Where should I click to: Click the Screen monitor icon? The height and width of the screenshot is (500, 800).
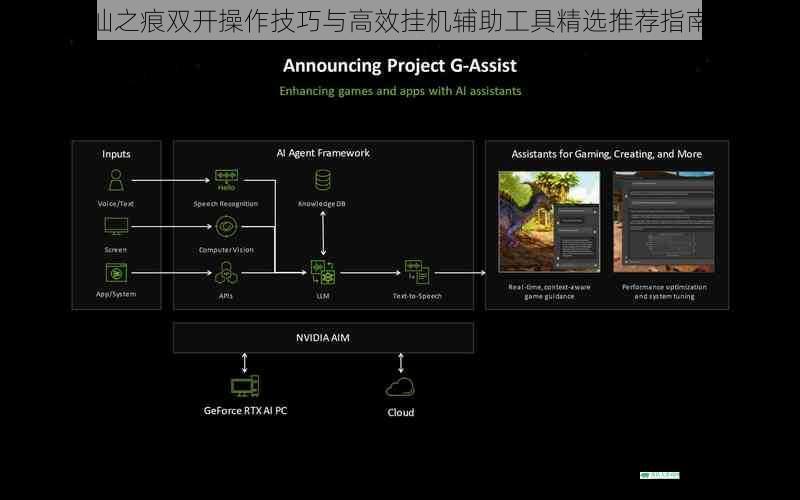click(x=116, y=226)
